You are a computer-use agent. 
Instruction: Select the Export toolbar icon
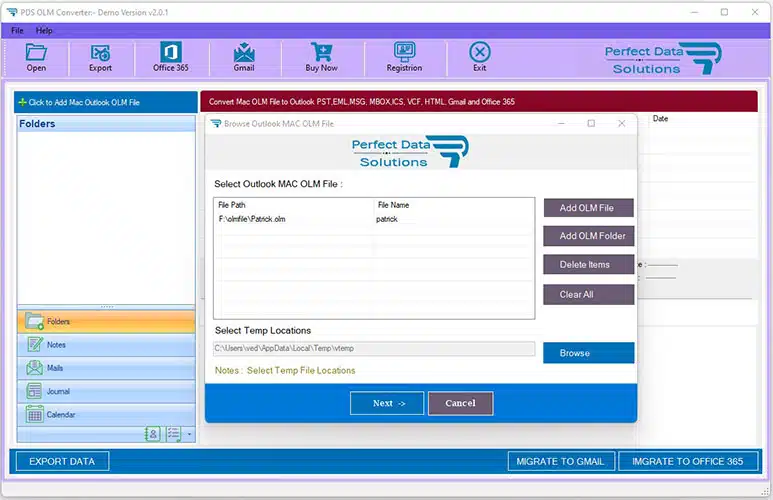pyautogui.click(x=100, y=58)
